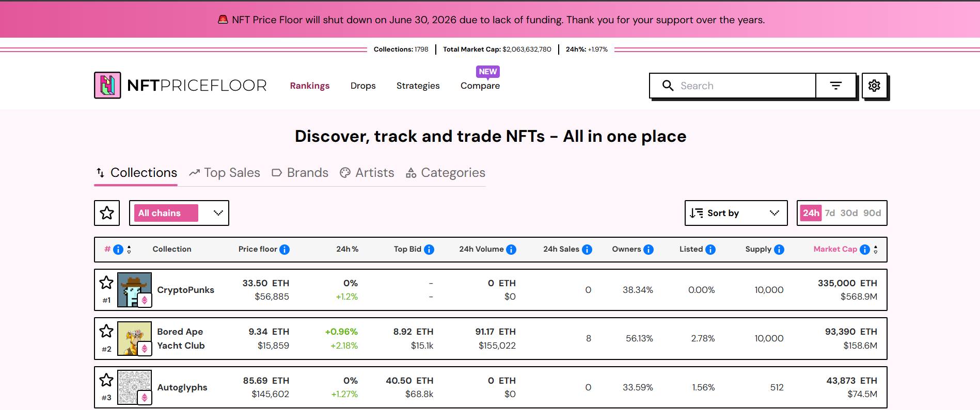
Task: Show info for the rank number column
Action: [118, 250]
